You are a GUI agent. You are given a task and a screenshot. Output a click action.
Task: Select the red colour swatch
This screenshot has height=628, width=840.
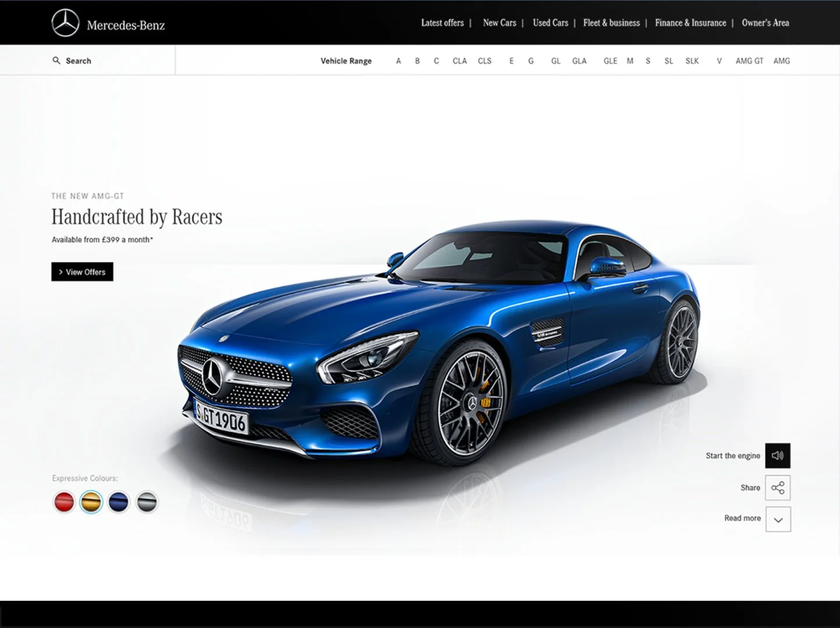point(64,502)
